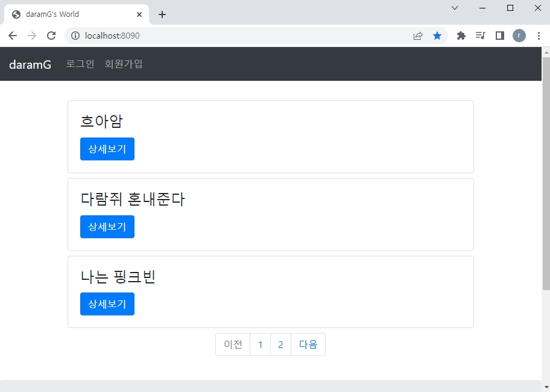
Task: View site information icon in address bar
Action: click(75, 36)
